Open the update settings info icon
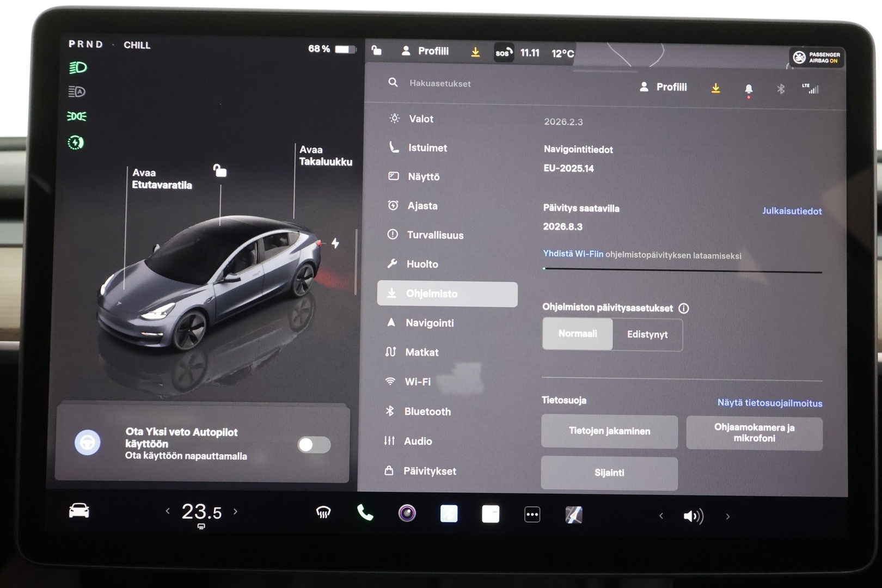The height and width of the screenshot is (588, 882). (684, 309)
